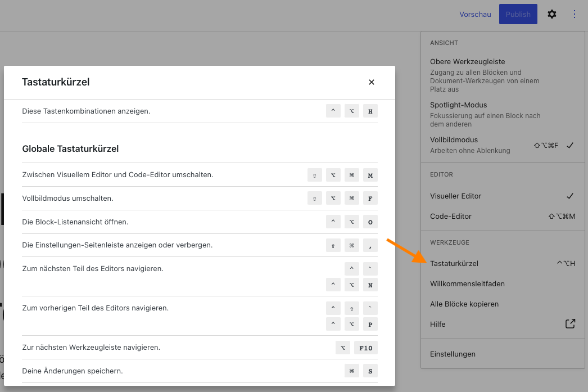The width and height of the screenshot is (588, 392).
Task: Click the ANSICHT section label
Action: point(444,43)
